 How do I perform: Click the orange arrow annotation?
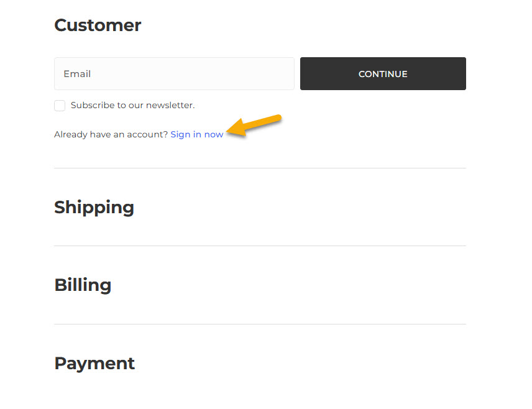point(255,125)
